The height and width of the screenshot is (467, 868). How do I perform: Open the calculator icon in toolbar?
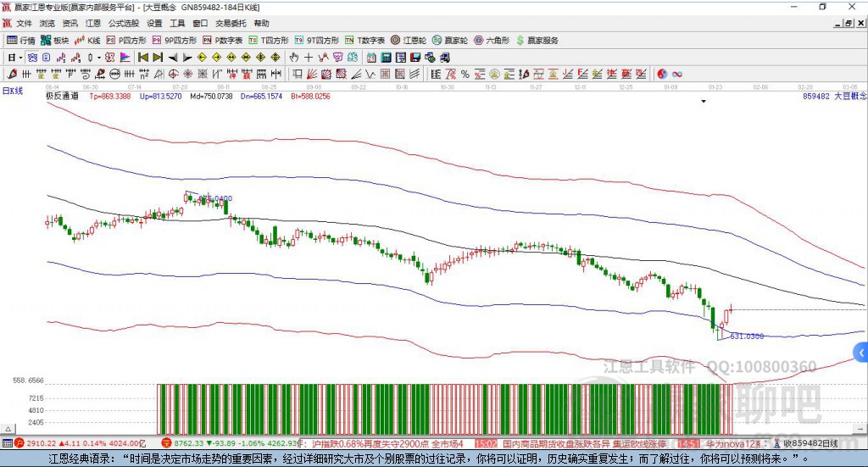385,57
